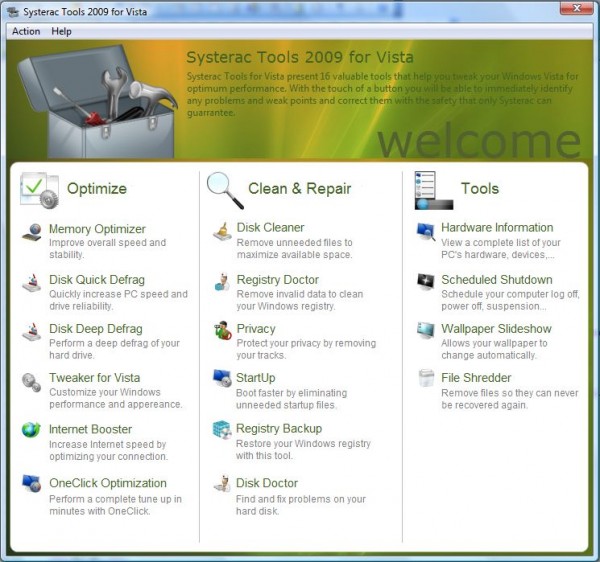This screenshot has height=562, width=600.
Task: Open Disk Quick Defrag tool
Action: [x=97, y=280]
